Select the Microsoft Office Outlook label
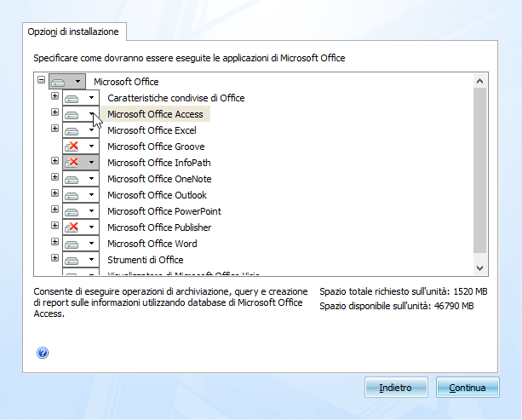Image resolution: width=522 pixels, height=420 pixels. click(x=157, y=195)
